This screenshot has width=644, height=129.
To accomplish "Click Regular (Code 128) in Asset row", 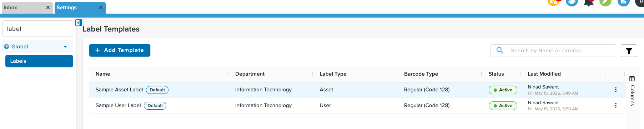I will coord(427,90).
